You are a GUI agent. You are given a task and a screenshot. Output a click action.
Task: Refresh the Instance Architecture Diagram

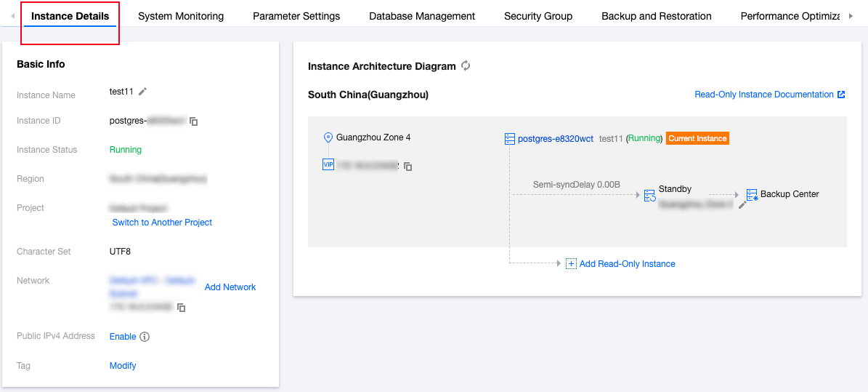[466, 66]
